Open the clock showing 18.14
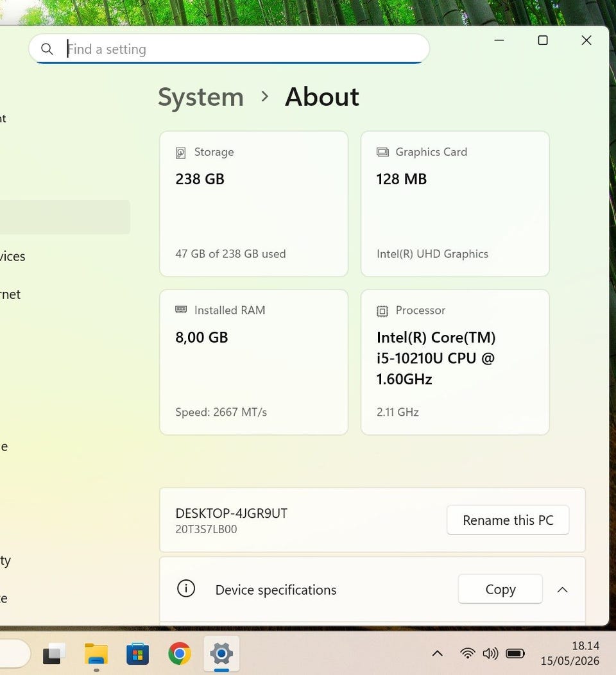616x675 pixels. tap(570, 653)
